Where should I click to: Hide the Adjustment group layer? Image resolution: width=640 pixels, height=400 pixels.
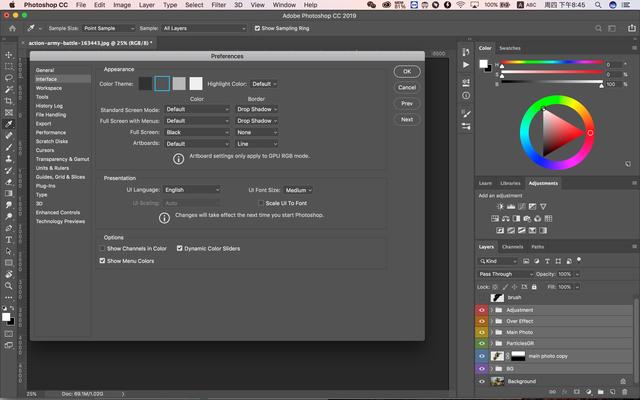click(482, 310)
